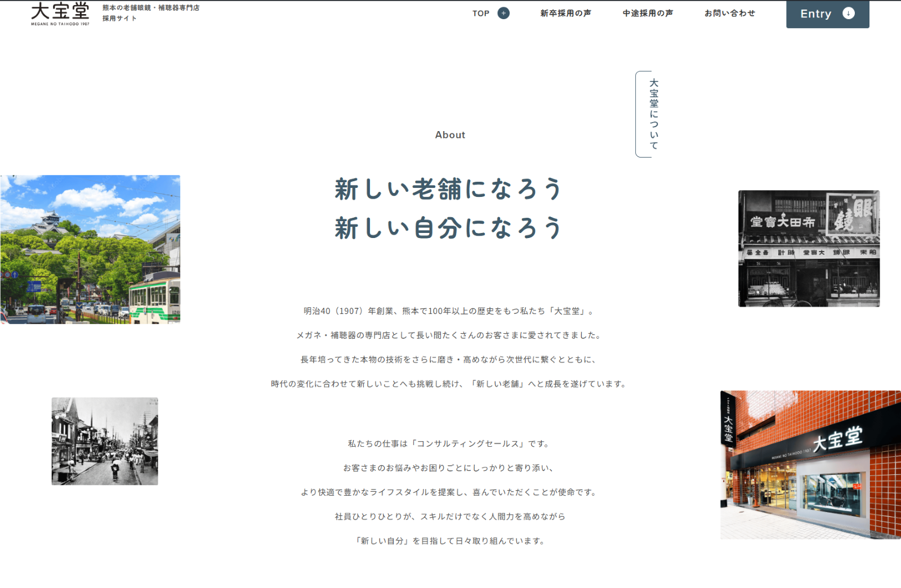Image resolution: width=901 pixels, height=588 pixels.
Task: Select 中途採用の声 in the navigation
Action: pos(647,13)
